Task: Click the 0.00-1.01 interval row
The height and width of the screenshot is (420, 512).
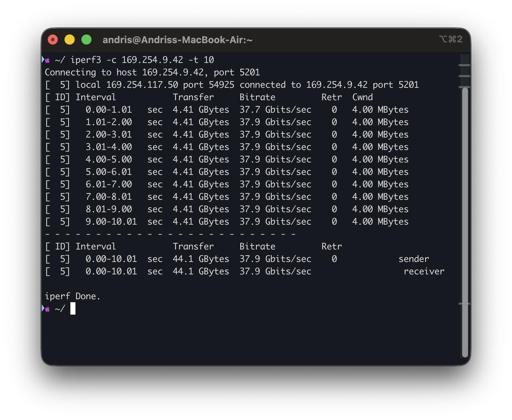Action: 227,109
